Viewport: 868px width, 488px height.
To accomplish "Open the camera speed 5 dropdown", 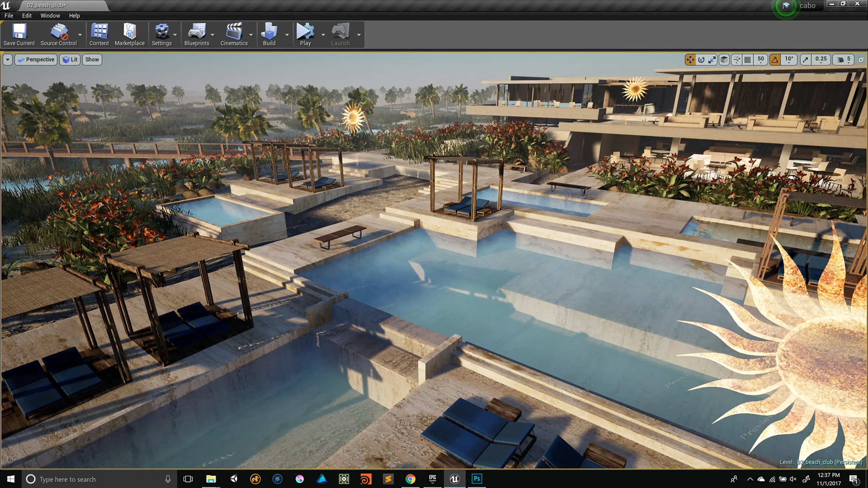I will pos(843,60).
